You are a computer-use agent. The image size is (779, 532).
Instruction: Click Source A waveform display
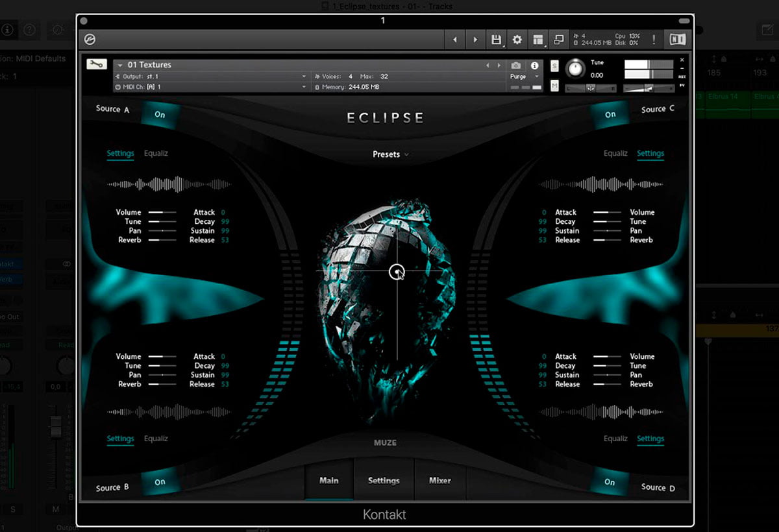[x=169, y=184]
